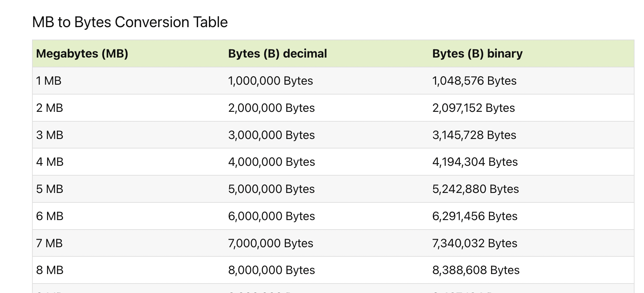Click the "3,000,000 Bytes" decimal value
This screenshot has width=644, height=293.
coord(271,135)
